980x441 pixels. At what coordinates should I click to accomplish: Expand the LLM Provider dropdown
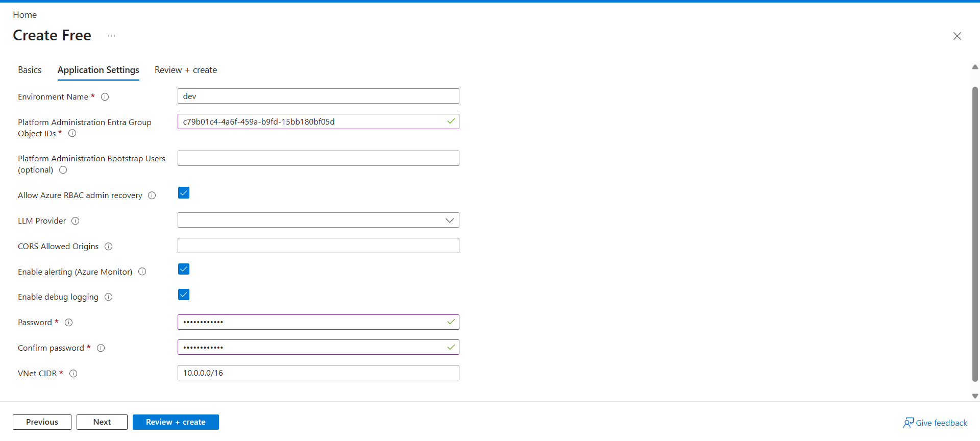[x=318, y=220]
